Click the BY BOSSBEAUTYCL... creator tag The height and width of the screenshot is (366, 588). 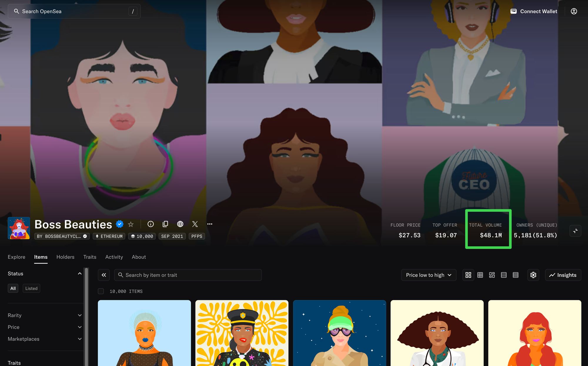tap(62, 236)
